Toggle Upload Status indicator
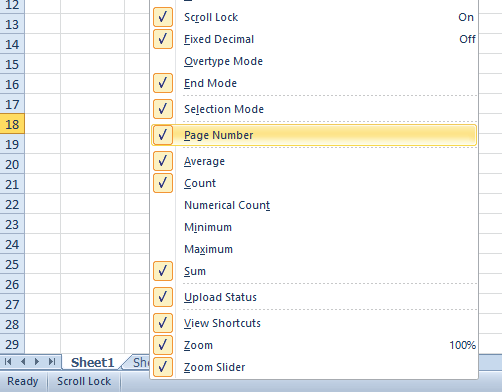Screen dimensions: 502x392 click(314, 297)
